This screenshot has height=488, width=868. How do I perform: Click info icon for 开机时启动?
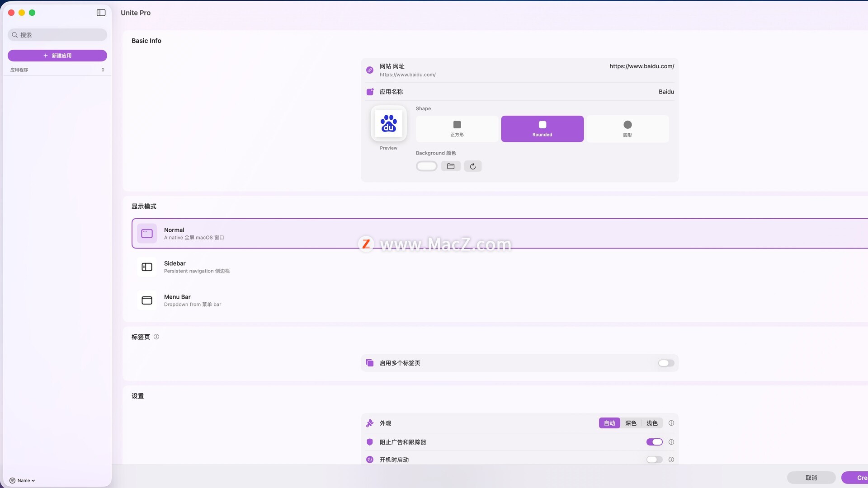(x=671, y=460)
